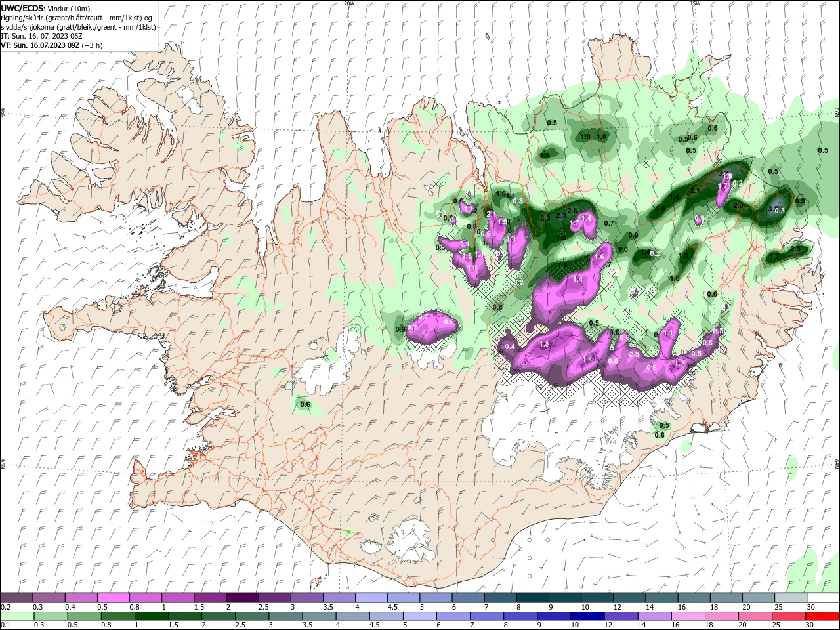This screenshot has height=630, width=840.
Task: Click the 20W longitude label
Action: 349,3
